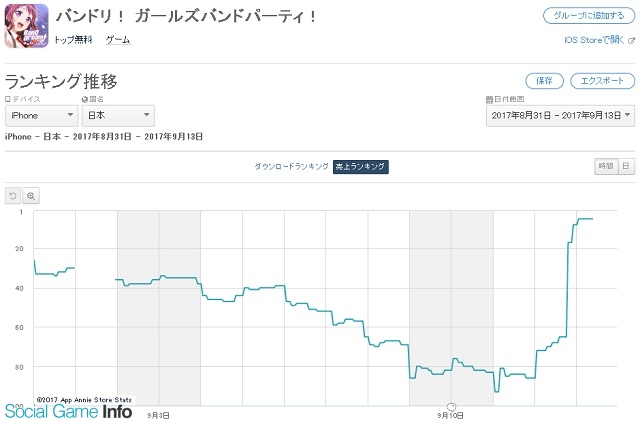Toggle chart granularity to 日
Screen dimensions: 640x424
pyautogui.click(x=627, y=166)
